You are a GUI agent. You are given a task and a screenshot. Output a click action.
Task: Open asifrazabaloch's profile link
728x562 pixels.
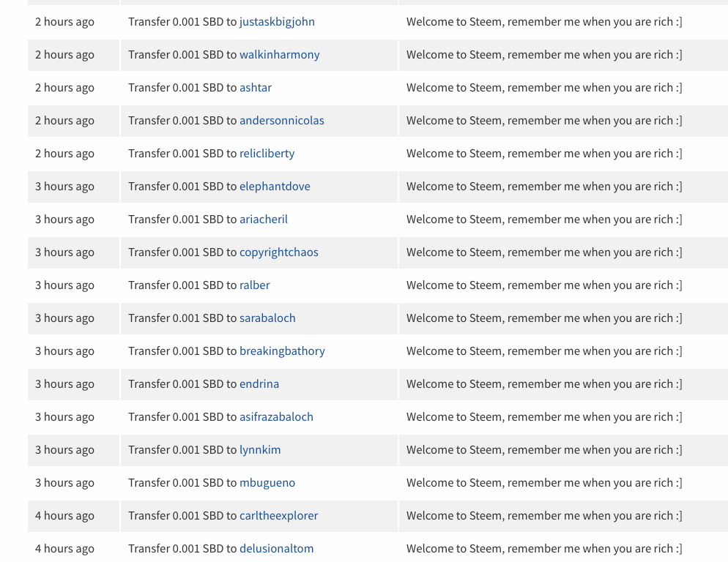[x=276, y=417]
